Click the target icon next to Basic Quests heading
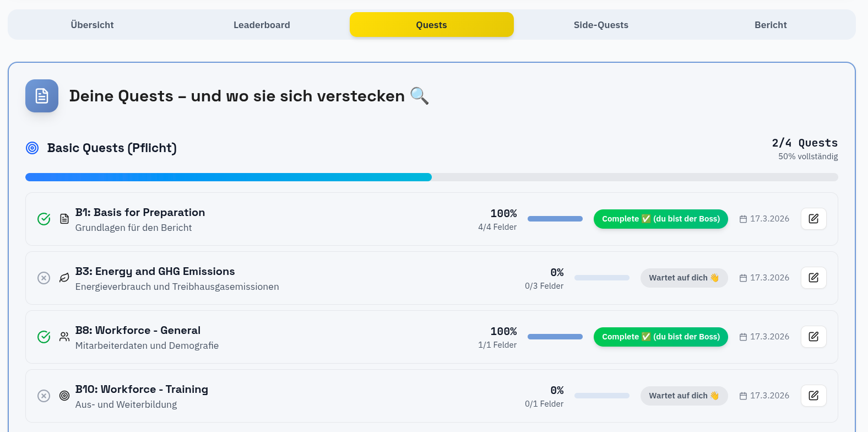Image resolution: width=868 pixels, height=432 pixels. click(x=32, y=148)
